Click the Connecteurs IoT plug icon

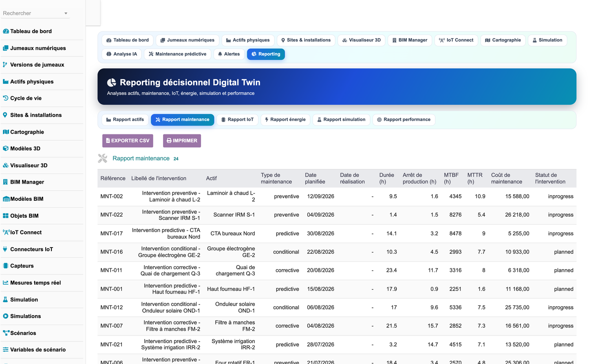5,249
